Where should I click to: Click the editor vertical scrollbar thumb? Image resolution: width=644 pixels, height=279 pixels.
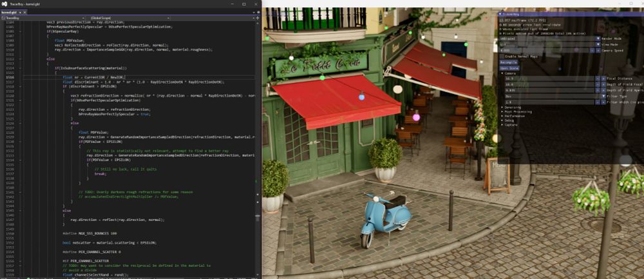point(258,218)
